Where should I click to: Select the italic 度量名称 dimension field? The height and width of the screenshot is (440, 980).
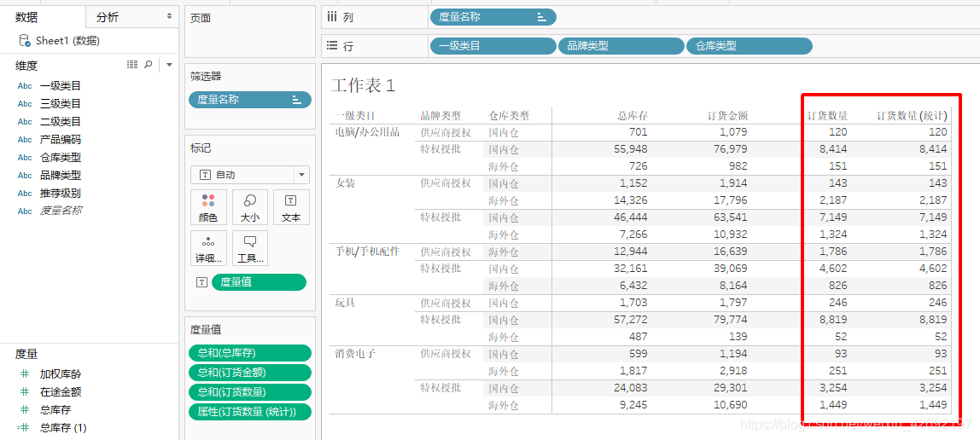click(x=60, y=211)
